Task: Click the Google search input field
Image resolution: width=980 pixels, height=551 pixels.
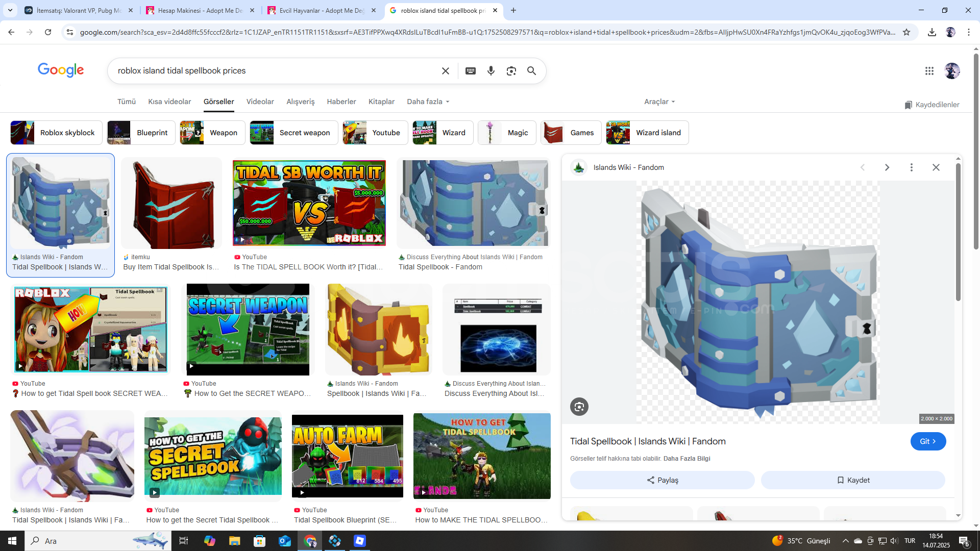Action: [276, 71]
